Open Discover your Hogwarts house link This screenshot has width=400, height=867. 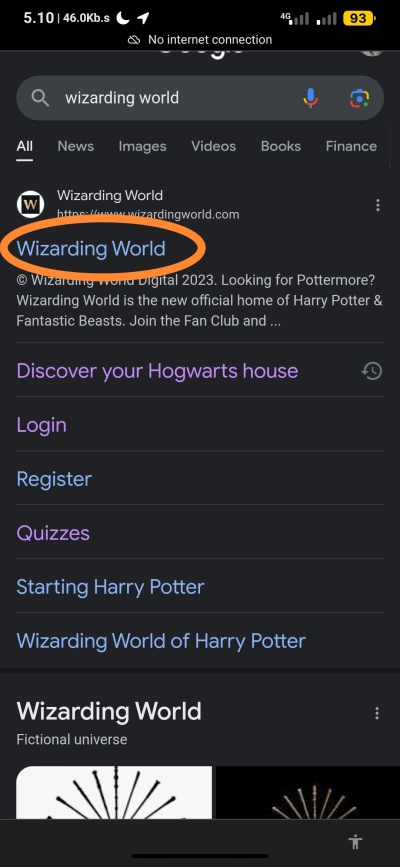point(157,370)
